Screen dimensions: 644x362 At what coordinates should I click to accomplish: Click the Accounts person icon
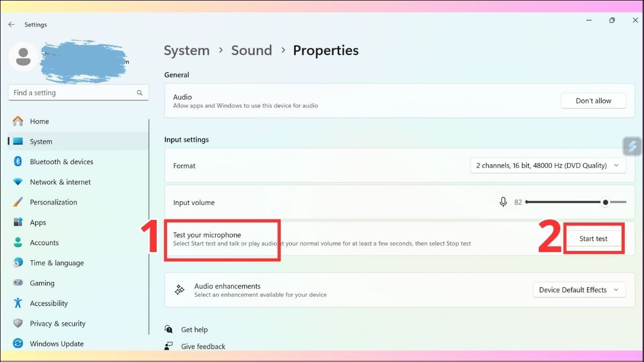point(18,242)
